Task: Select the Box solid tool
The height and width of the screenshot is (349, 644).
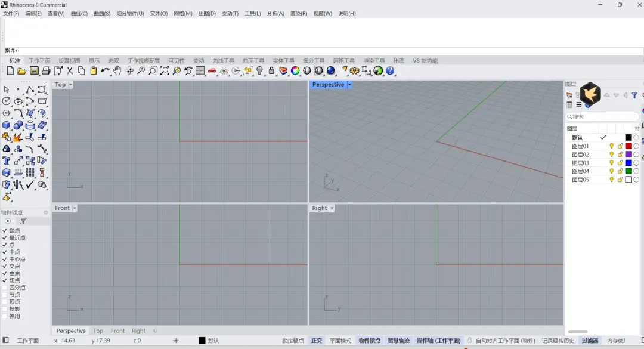Action: 6,125
